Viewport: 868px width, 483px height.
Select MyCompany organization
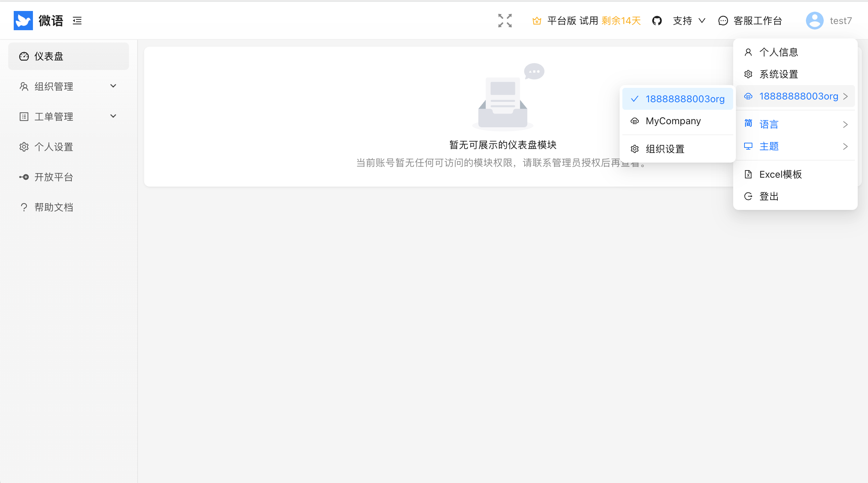(678, 121)
